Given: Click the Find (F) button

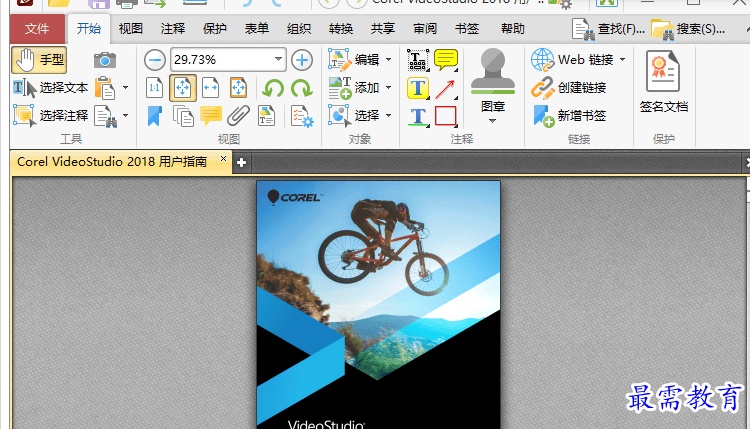Looking at the screenshot, I should coord(608,29).
